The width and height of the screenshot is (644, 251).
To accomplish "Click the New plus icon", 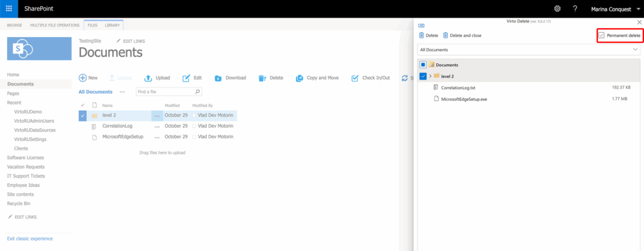I will (x=82, y=77).
